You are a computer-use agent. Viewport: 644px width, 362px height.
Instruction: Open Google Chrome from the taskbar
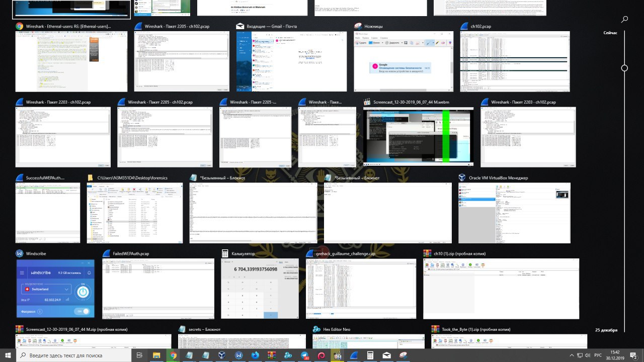click(x=173, y=355)
